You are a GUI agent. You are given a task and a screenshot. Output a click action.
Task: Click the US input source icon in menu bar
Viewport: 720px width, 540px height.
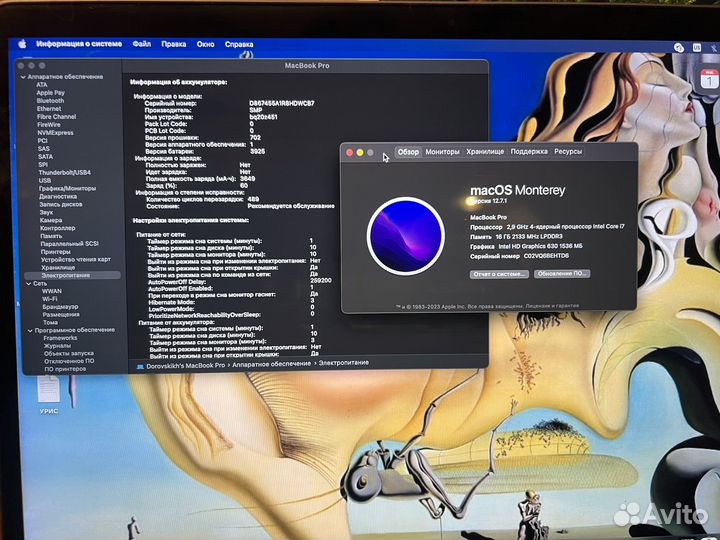pyautogui.click(x=697, y=48)
